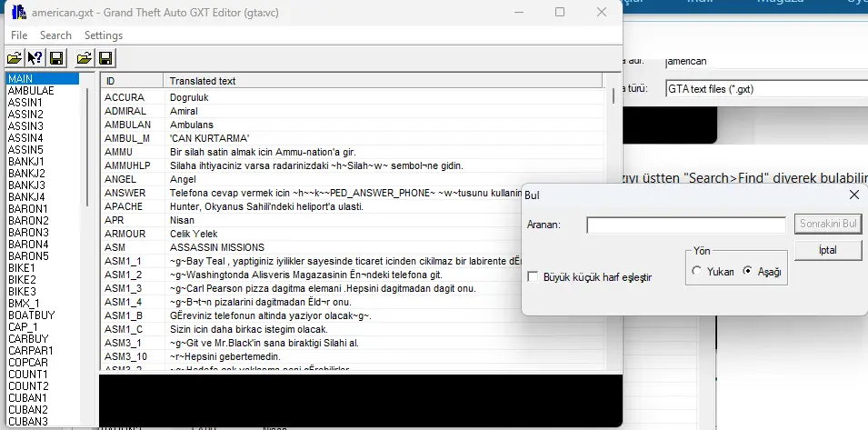Select the BIKE3 section

click(43, 291)
